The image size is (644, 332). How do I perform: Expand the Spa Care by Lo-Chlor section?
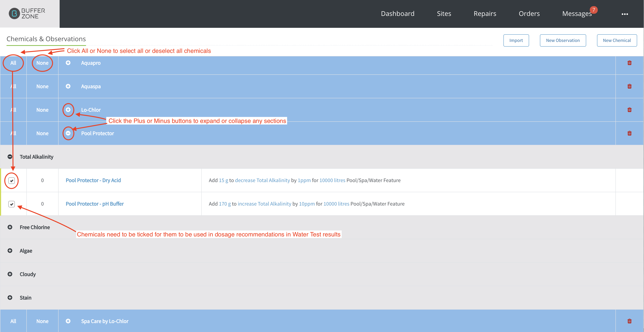pos(68,321)
